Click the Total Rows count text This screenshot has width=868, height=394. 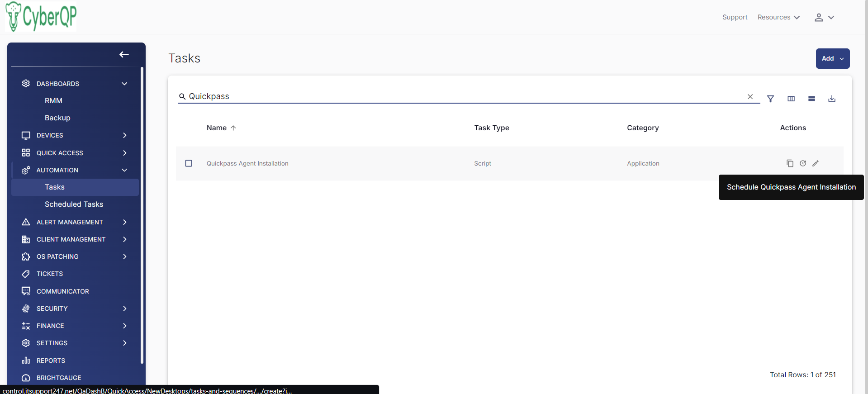tap(803, 375)
